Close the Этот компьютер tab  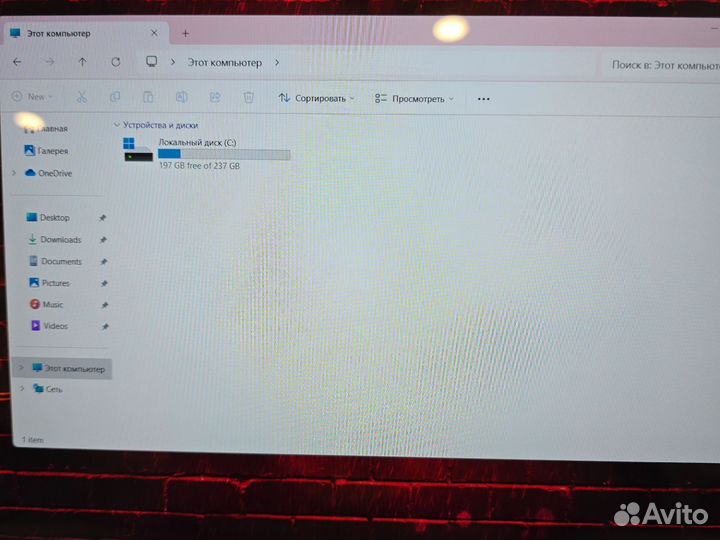[154, 33]
